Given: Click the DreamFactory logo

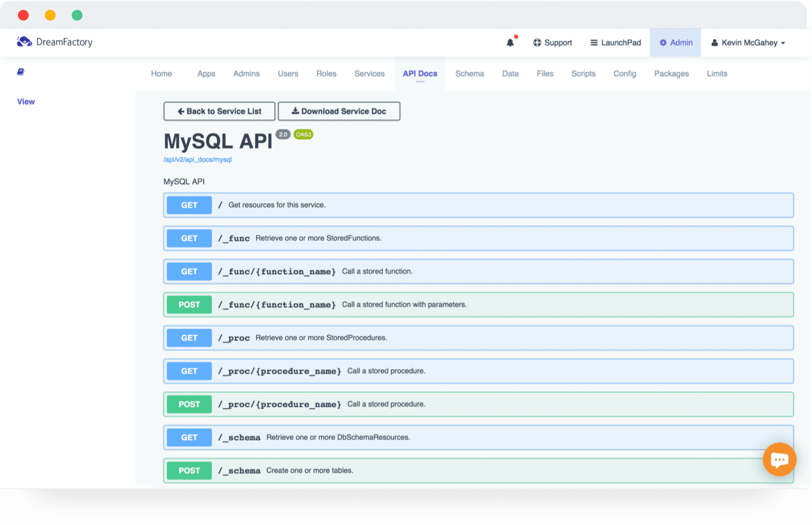Looking at the screenshot, I should pyautogui.click(x=55, y=42).
